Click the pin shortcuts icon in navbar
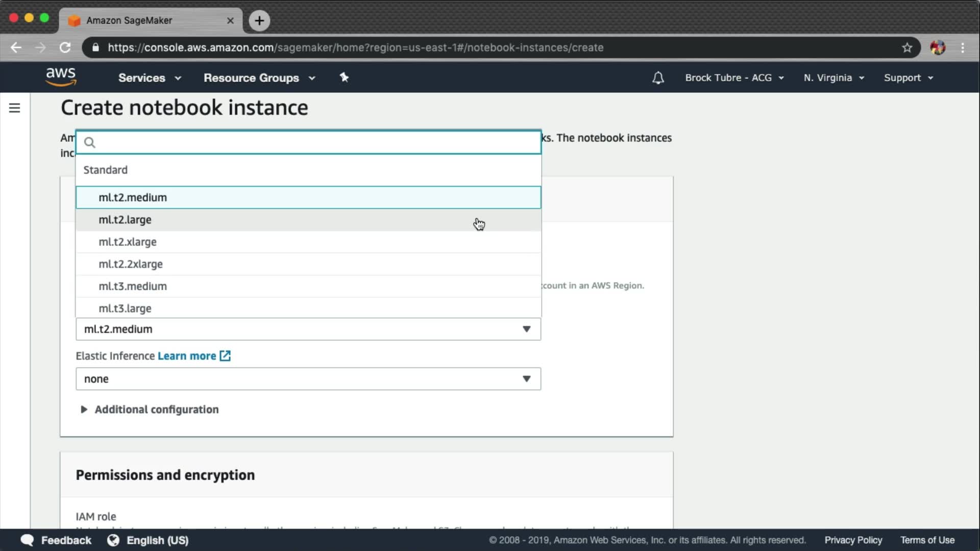This screenshot has height=551, width=980. [x=344, y=78]
